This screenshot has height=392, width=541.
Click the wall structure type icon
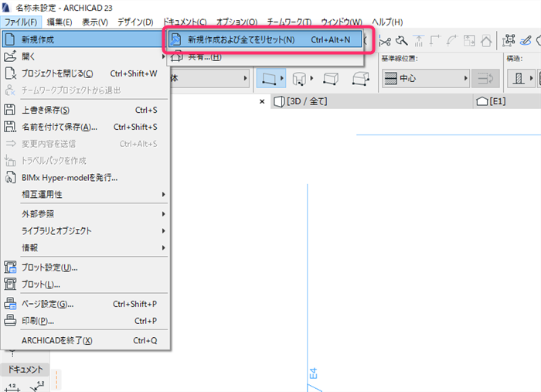tap(519, 78)
